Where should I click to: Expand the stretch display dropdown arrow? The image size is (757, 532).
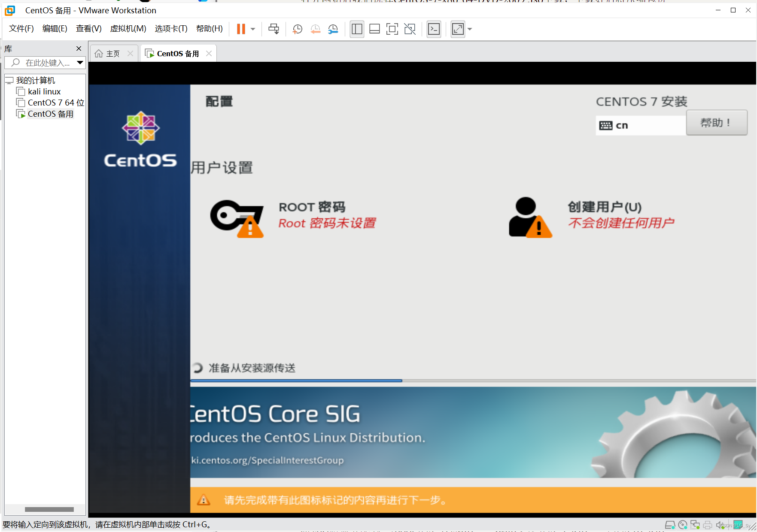470,29
